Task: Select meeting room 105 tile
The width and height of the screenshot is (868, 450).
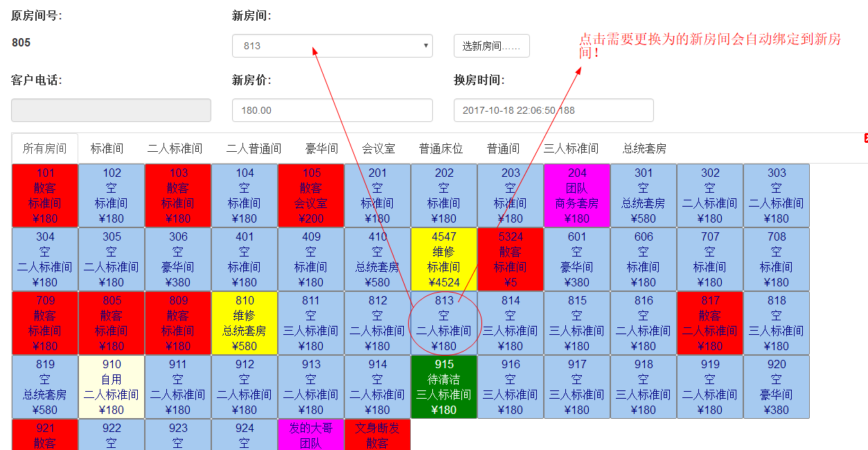Action: click(311, 196)
